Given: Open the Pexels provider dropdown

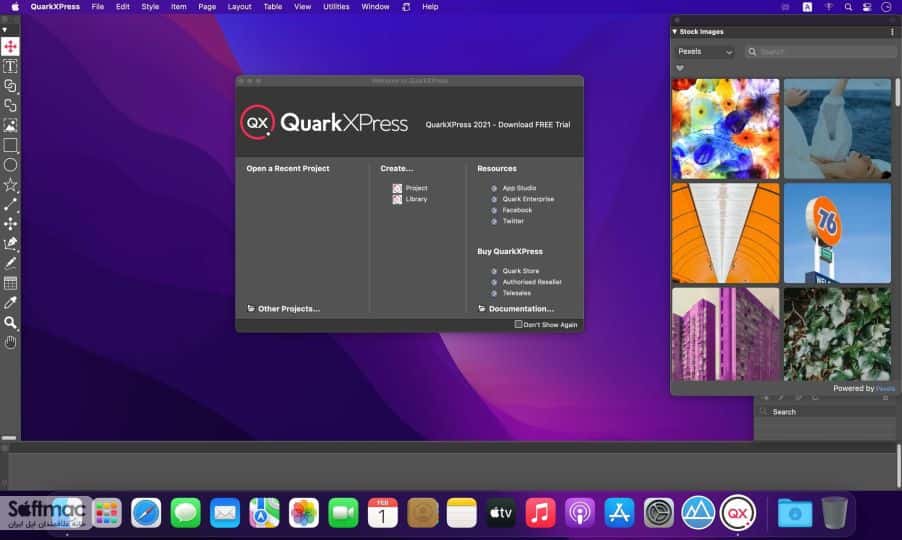Looking at the screenshot, I should pyautogui.click(x=705, y=52).
